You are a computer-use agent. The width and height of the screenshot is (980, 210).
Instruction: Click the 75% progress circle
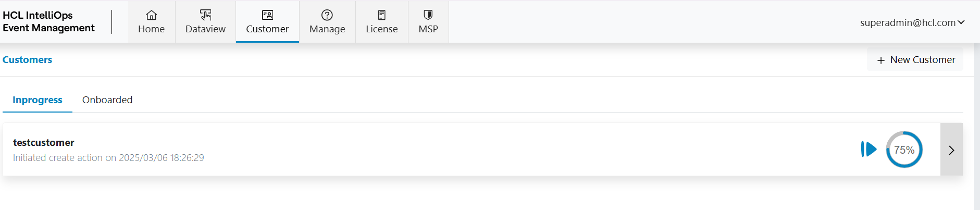[x=904, y=150]
